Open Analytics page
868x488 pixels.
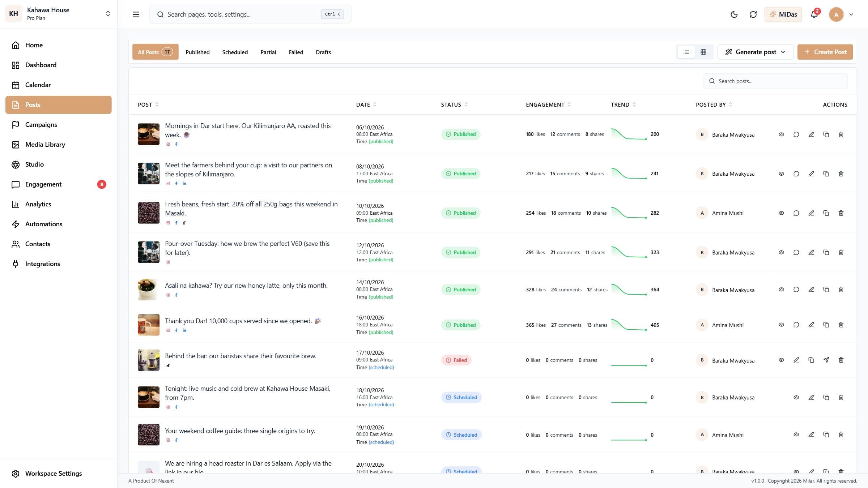tap(58, 204)
